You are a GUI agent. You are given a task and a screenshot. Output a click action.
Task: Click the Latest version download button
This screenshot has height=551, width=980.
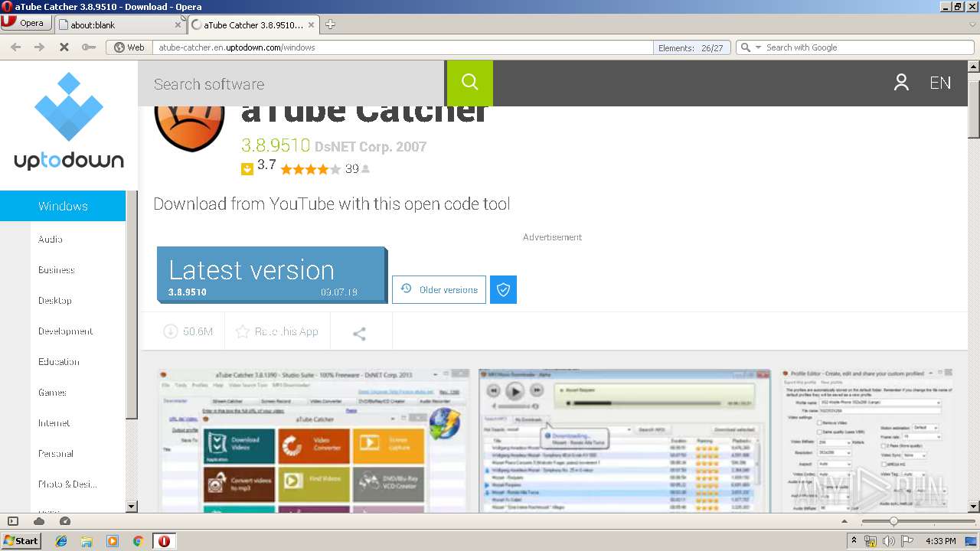click(x=272, y=275)
